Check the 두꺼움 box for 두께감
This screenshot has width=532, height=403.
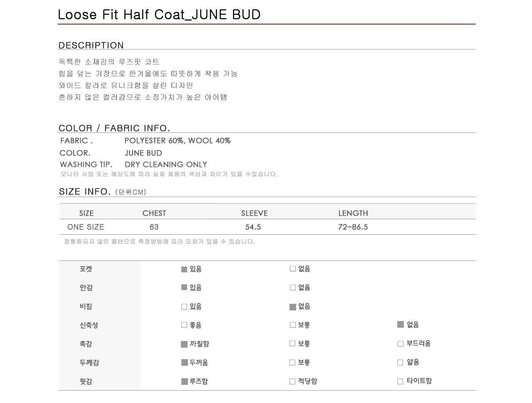184,363
